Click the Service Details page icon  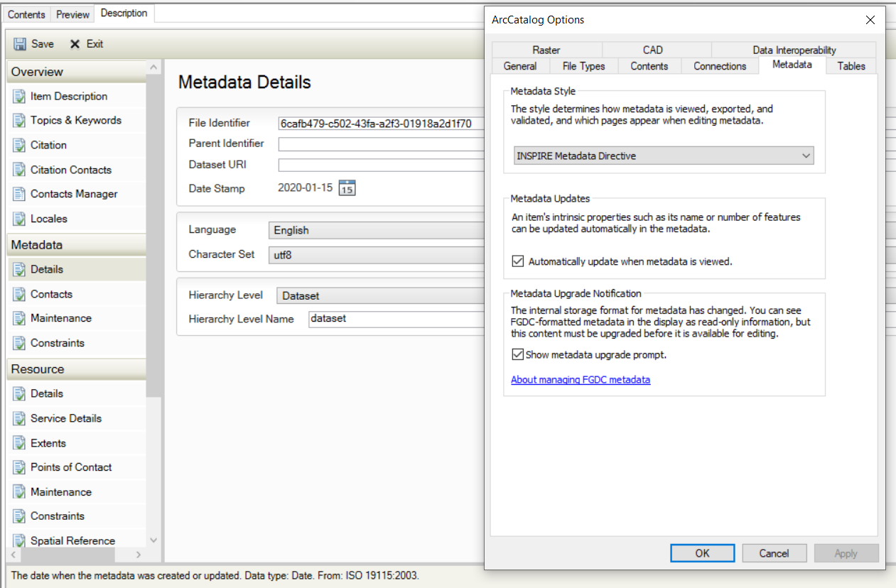coord(19,418)
